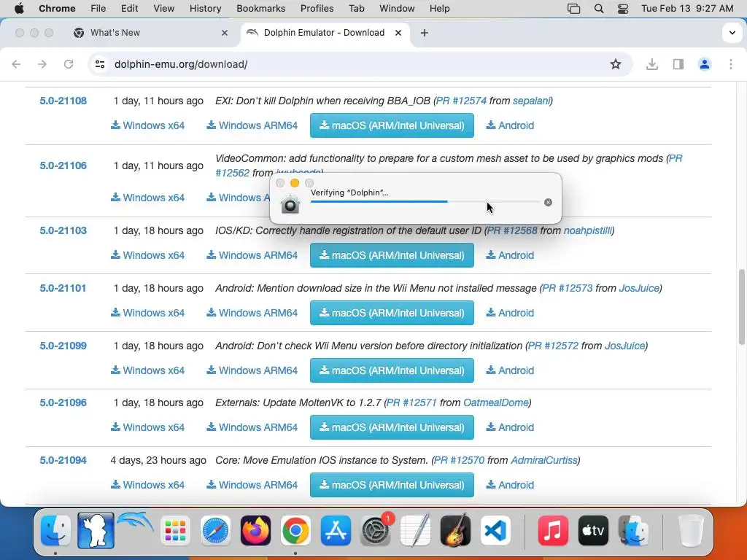Select the Dolphin Emulator - Download tab

pos(324,33)
